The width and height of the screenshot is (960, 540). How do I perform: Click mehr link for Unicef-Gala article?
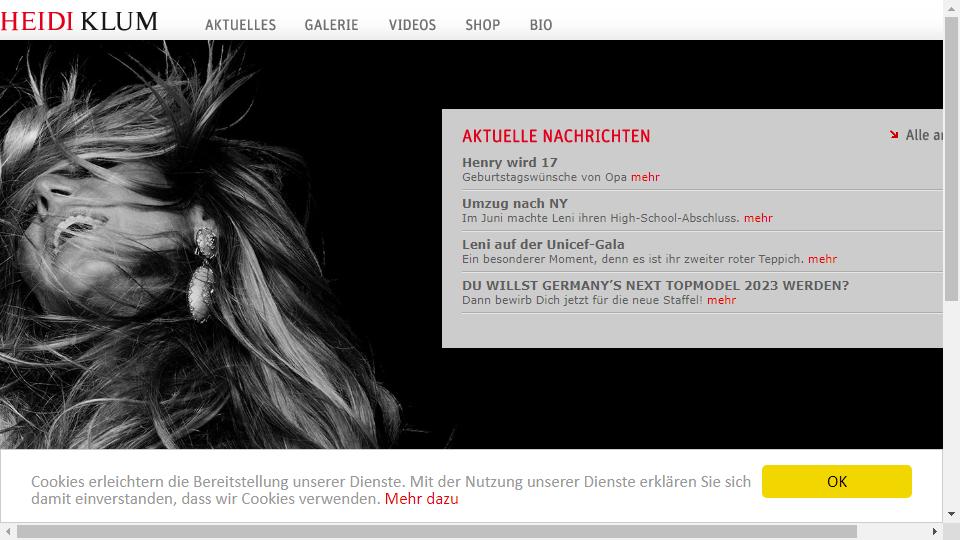pos(822,259)
